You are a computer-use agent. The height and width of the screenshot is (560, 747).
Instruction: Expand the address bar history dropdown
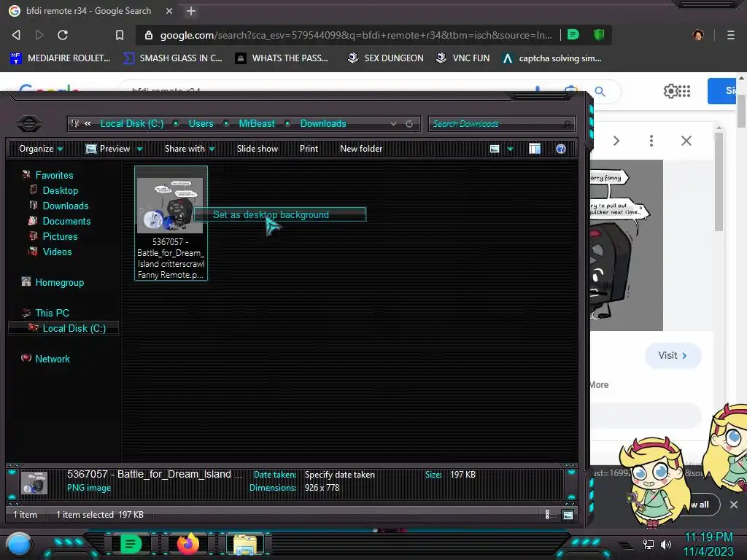(x=393, y=124)
